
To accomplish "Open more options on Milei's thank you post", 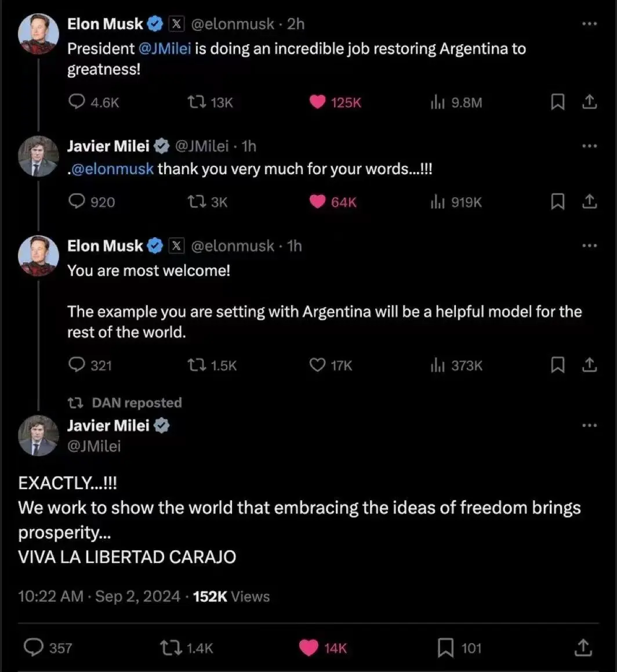I will (x=589, y=146).
